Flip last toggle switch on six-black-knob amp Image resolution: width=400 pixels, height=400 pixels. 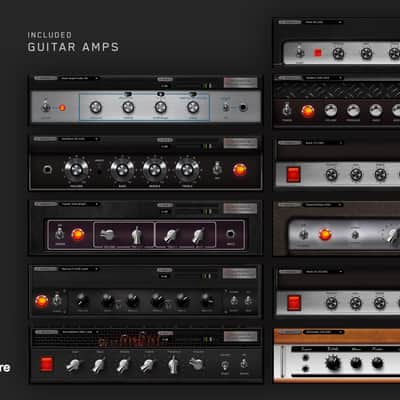click(248, 300)
